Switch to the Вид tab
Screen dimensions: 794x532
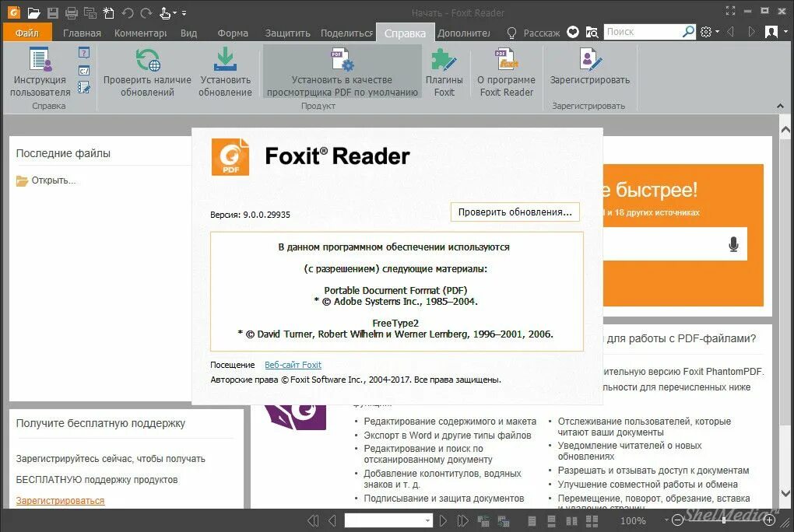pos(189,33)
